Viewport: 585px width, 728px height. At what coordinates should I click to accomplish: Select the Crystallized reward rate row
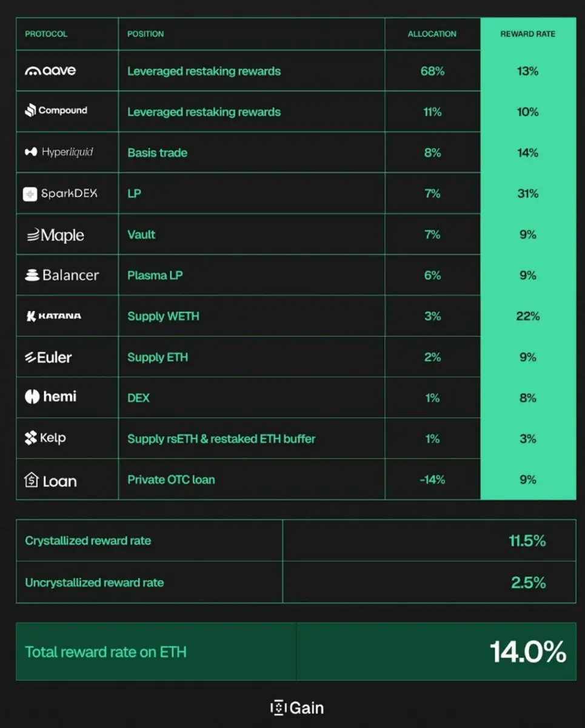point(296,541)
